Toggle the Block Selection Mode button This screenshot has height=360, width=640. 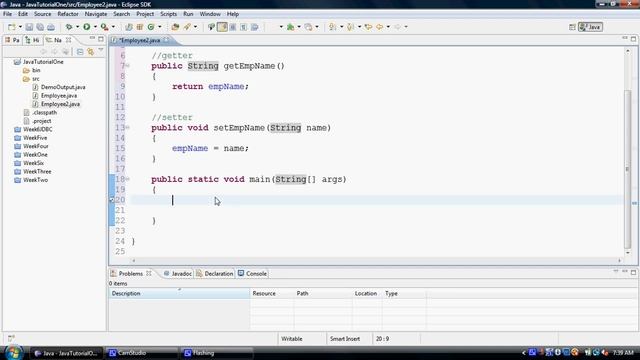pos(233,27)
